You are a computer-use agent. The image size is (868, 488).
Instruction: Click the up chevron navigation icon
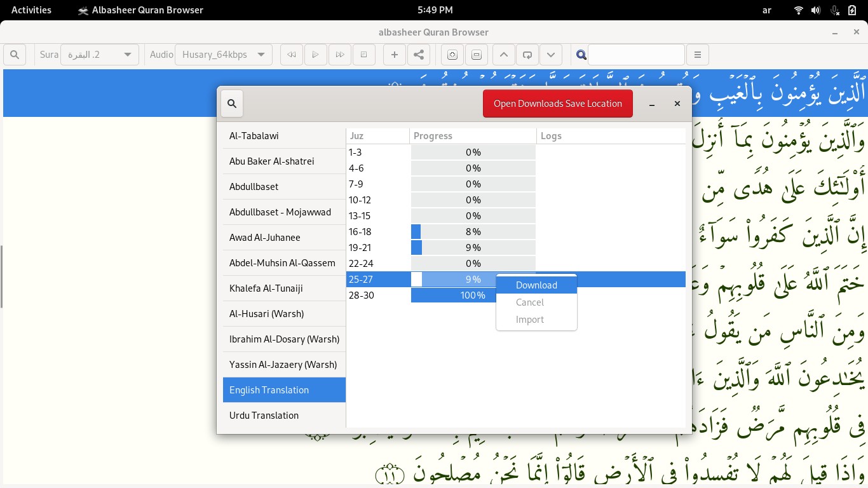pos(503,55)
